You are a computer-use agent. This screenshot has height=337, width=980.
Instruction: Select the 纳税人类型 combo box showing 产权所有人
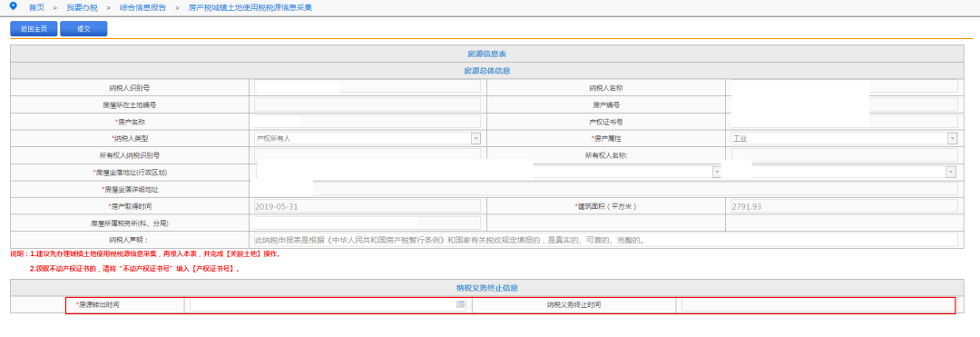click(367, 138)
